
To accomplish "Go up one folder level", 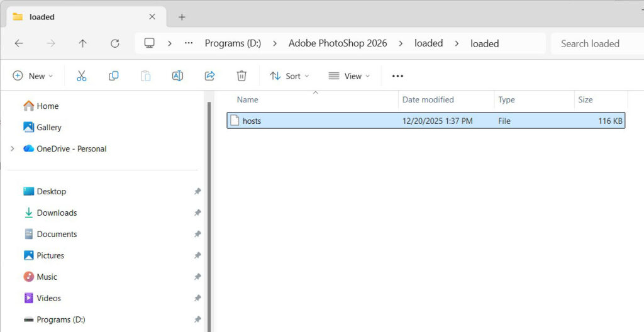I will pos(82,43).
